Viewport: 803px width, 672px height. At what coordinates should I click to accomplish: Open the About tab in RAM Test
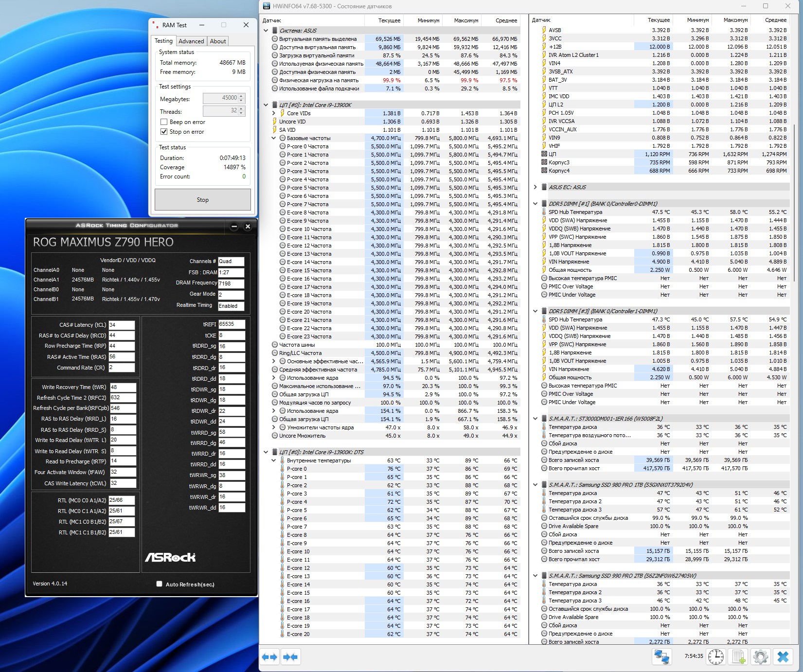218,41
